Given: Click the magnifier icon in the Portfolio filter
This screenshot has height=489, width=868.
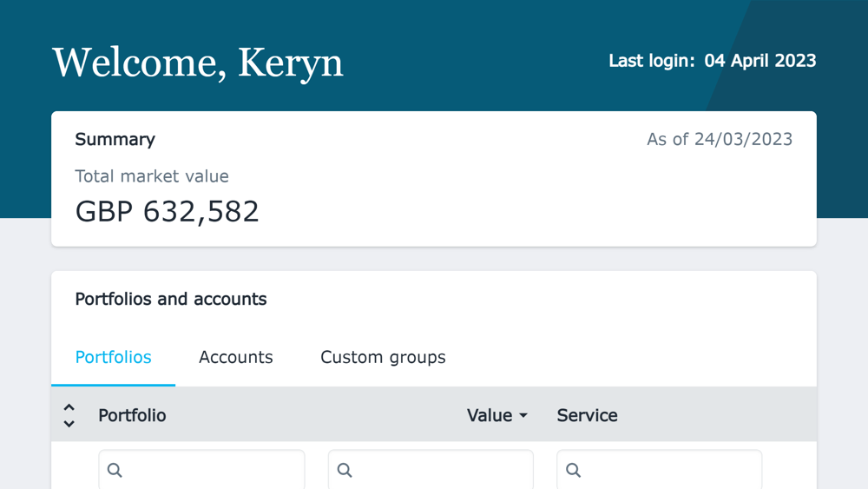Looking at the screenshot, I should coord(115,470).
